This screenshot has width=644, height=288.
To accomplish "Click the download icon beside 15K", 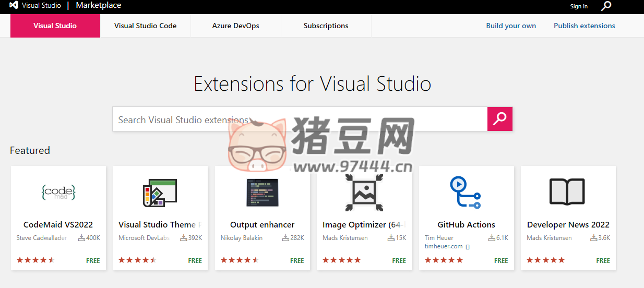I will [x=391, y=238].
